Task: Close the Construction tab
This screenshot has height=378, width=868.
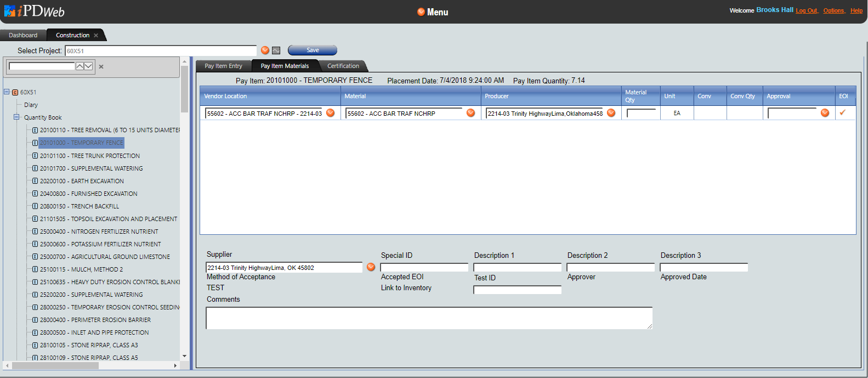Action: [96, 36]
